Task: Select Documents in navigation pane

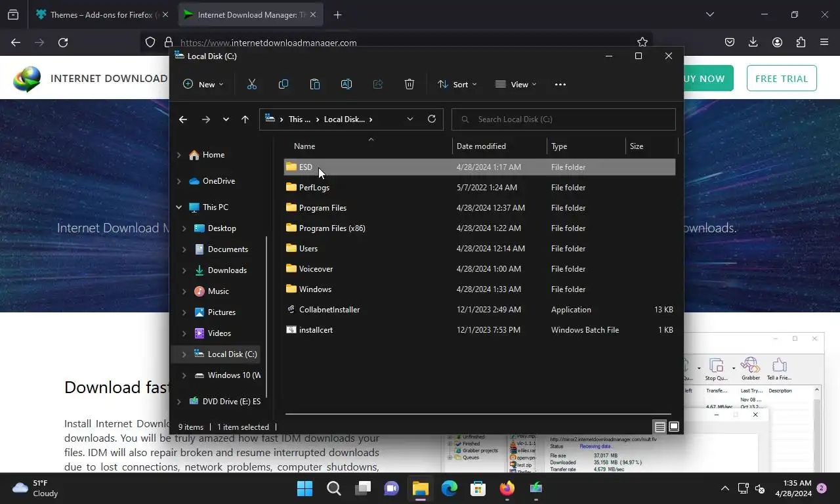Action: 228,249
